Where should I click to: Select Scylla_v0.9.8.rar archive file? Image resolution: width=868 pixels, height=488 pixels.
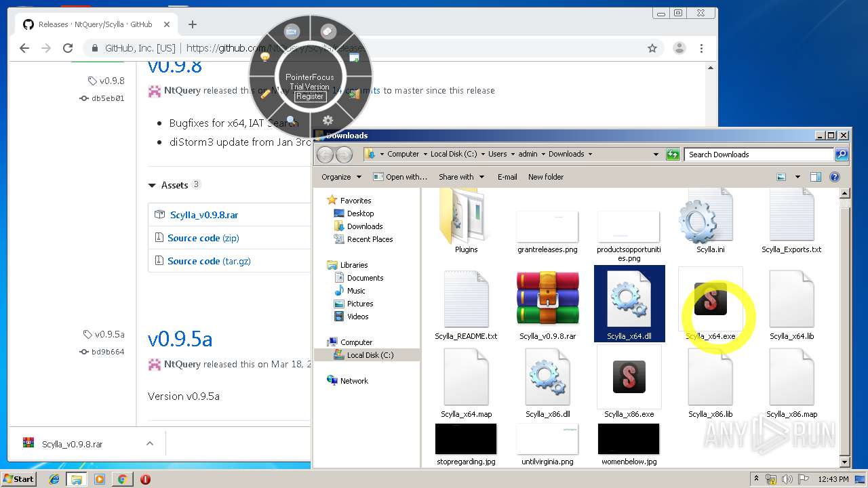click(x=547, y=304)
